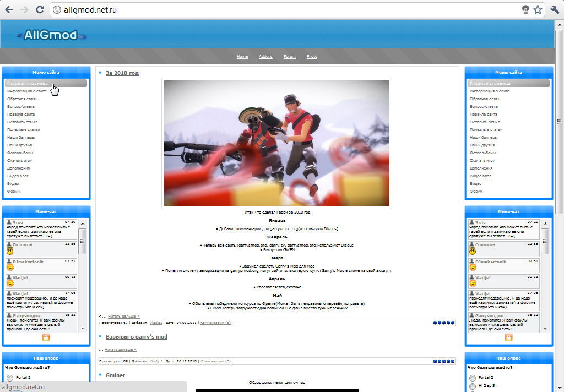The image size is (564, 392).
Task: Open Gэrrysмодик's profile in left mini-chat
Action: coord(26,316)
